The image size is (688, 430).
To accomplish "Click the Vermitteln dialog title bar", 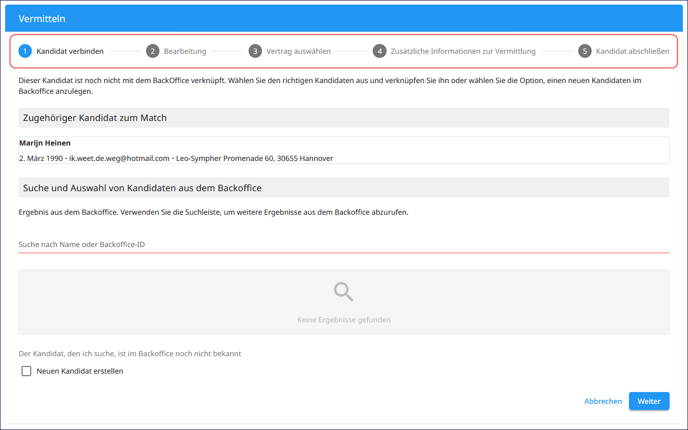I will (344, 19).
